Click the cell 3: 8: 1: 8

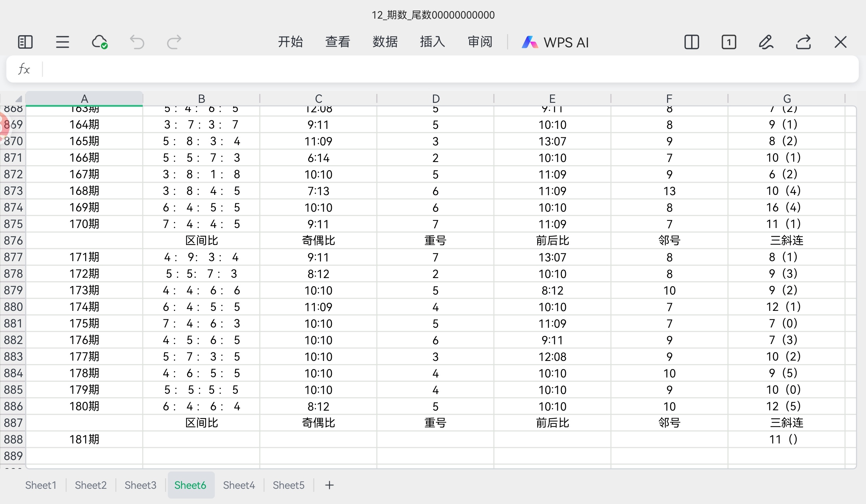pos(201,174)
